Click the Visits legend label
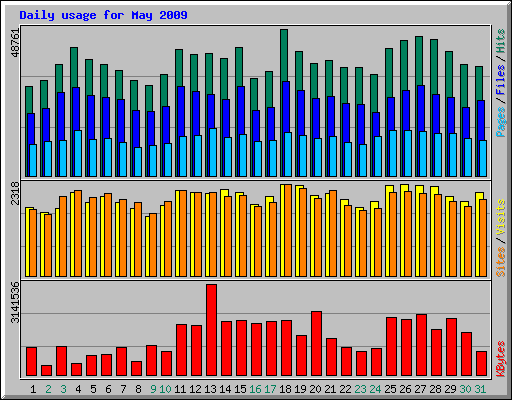512x400 pixels. 501,218
